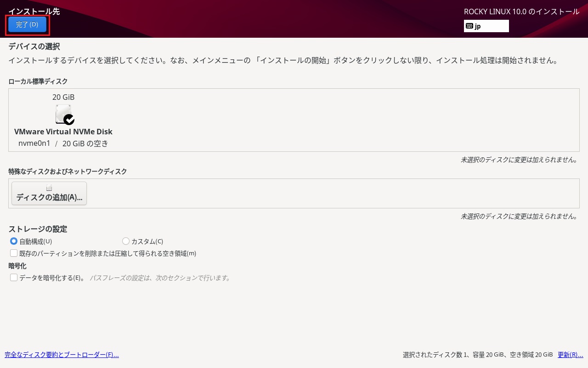Click the 特殊なディスクおよびネットワークディスク label
588x368 pixels.
(68, 172)
